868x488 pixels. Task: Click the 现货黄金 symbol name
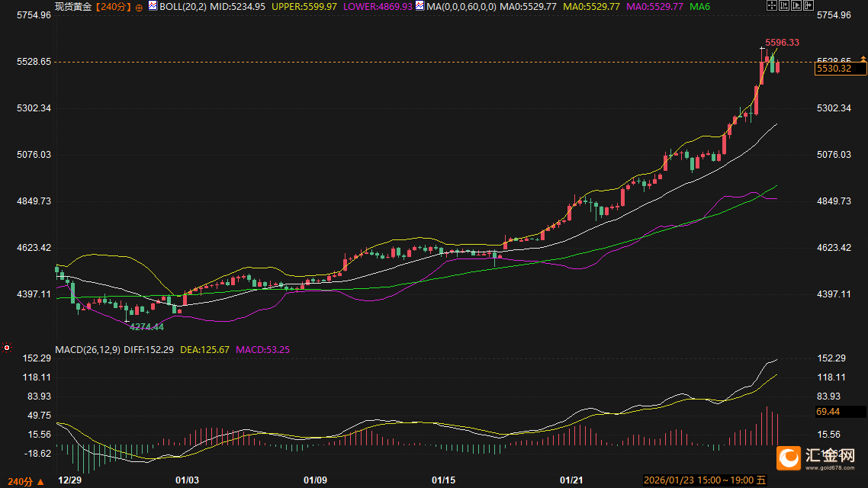[x=73, y=6]
